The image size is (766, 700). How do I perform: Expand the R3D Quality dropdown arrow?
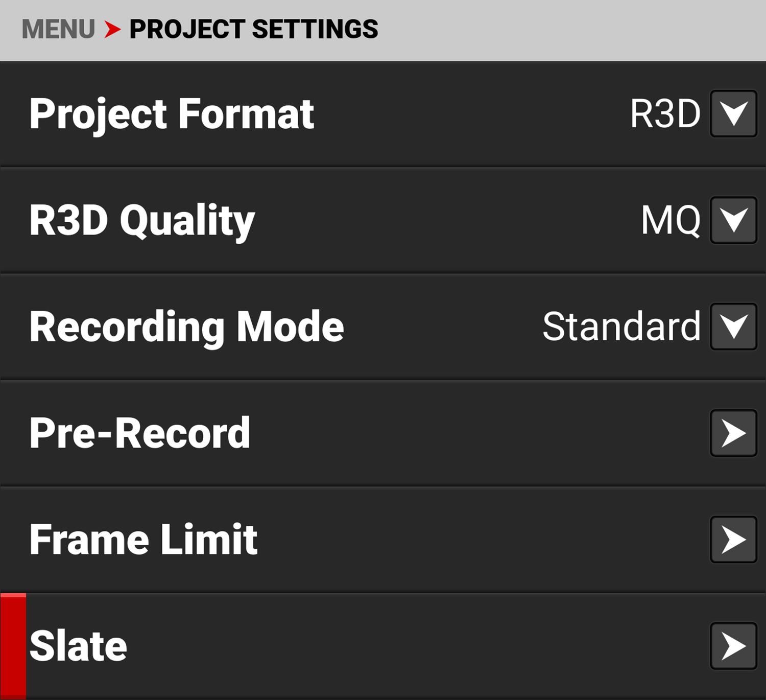coord(733,220)
